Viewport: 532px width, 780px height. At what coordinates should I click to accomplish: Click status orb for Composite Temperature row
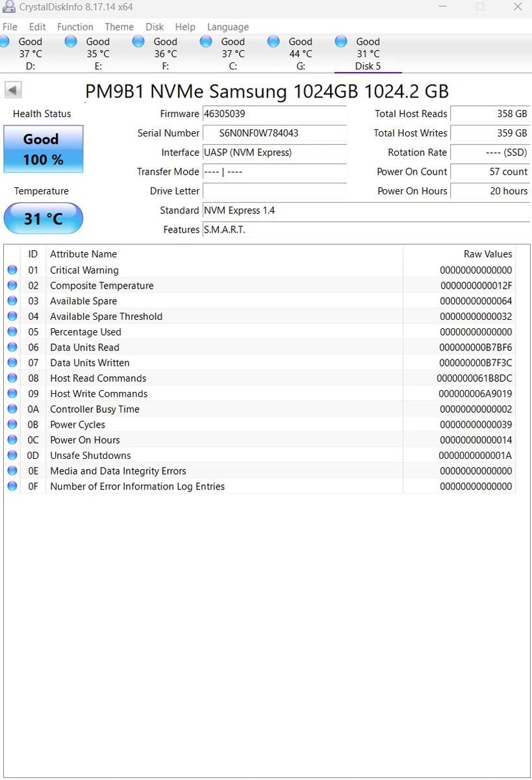pos(12,285)
